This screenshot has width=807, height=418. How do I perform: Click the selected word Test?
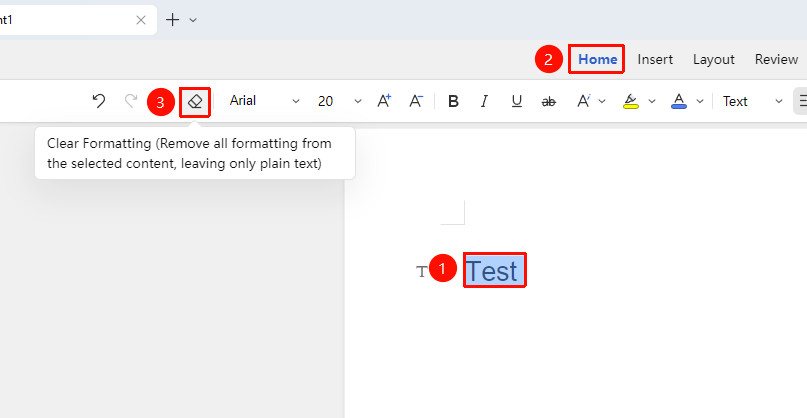[494, 270]
